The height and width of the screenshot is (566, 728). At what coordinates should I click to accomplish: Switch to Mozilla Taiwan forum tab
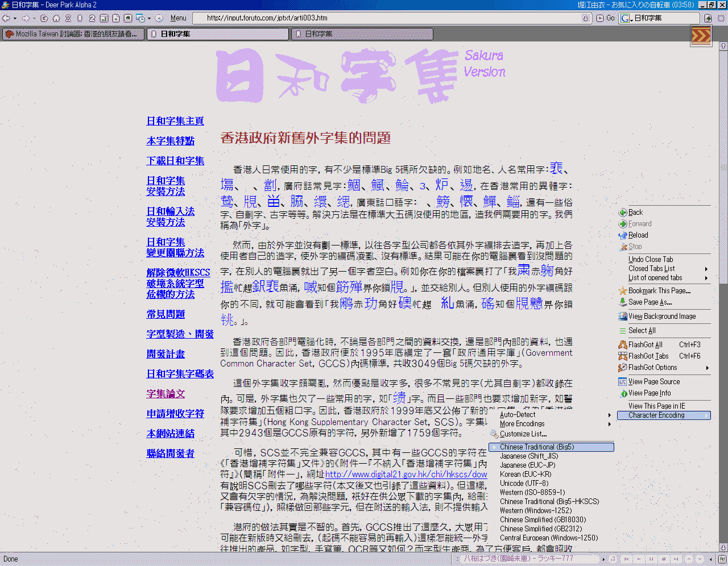(73, 34)
